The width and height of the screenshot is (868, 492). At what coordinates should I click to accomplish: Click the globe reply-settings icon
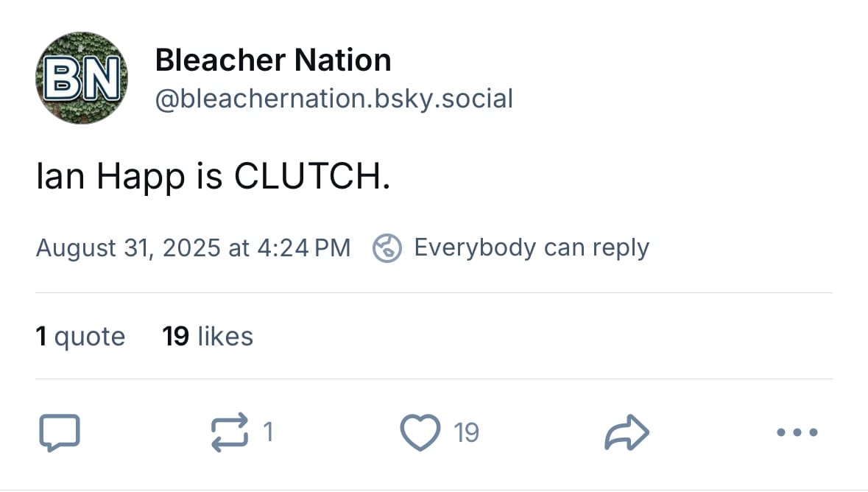pyautogui.click(x=387, y=247)
